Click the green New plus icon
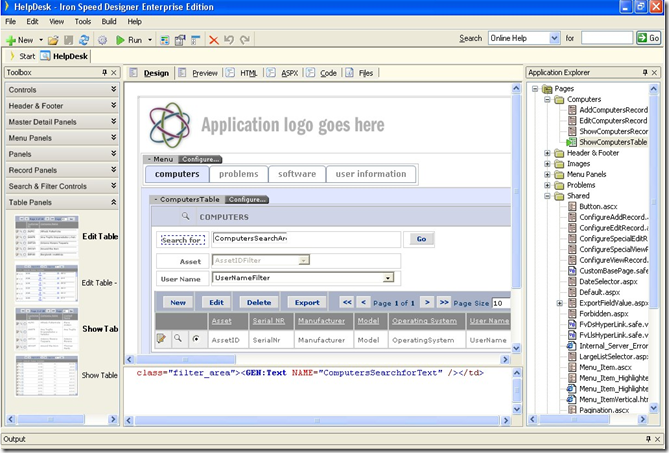This screenshot has width=669, height=453. [x=11, y=40]
